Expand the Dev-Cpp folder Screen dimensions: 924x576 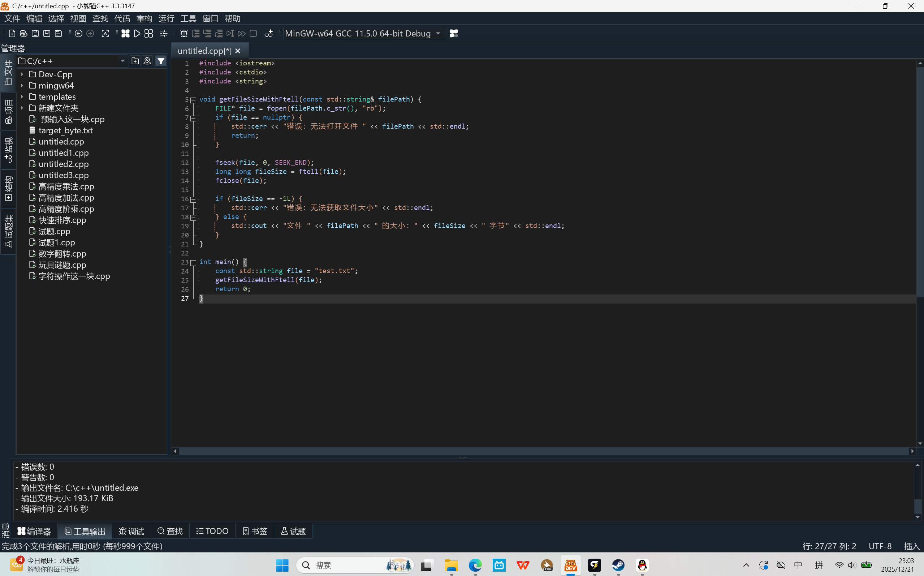(22, 74)
